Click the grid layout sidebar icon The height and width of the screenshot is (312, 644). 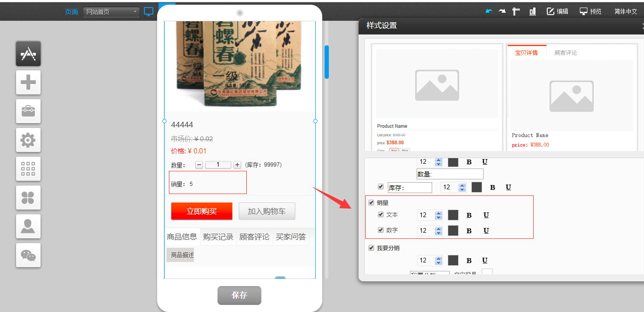(x=28, y=169)
